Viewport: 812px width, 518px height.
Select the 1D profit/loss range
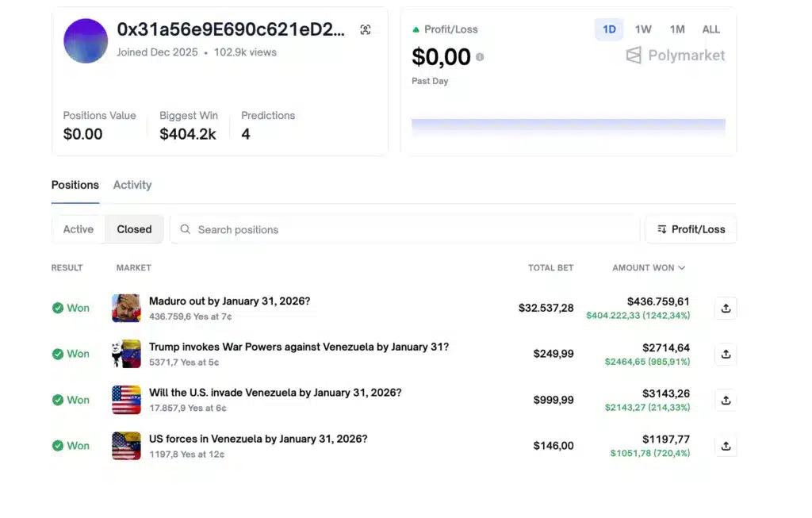609,29
